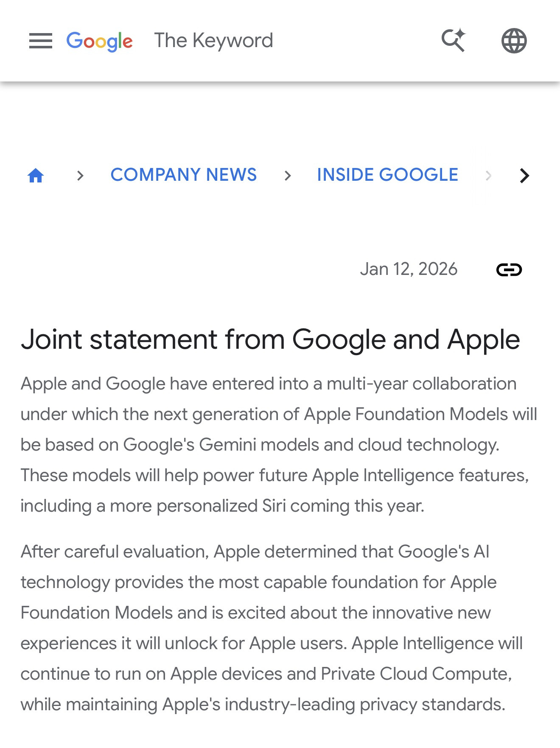Click the chevron before INSIDE GOOGLE
560x748 pixels.
pyautogui.click(x=288, y=175)
